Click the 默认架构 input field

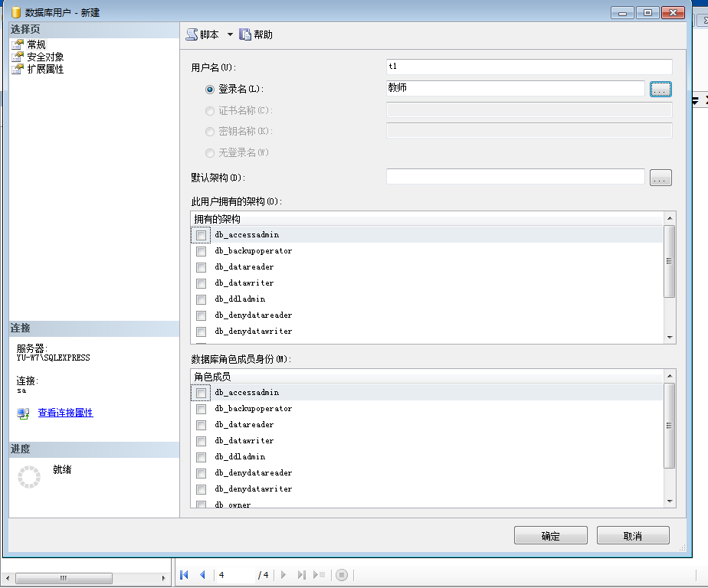point(515,176)
